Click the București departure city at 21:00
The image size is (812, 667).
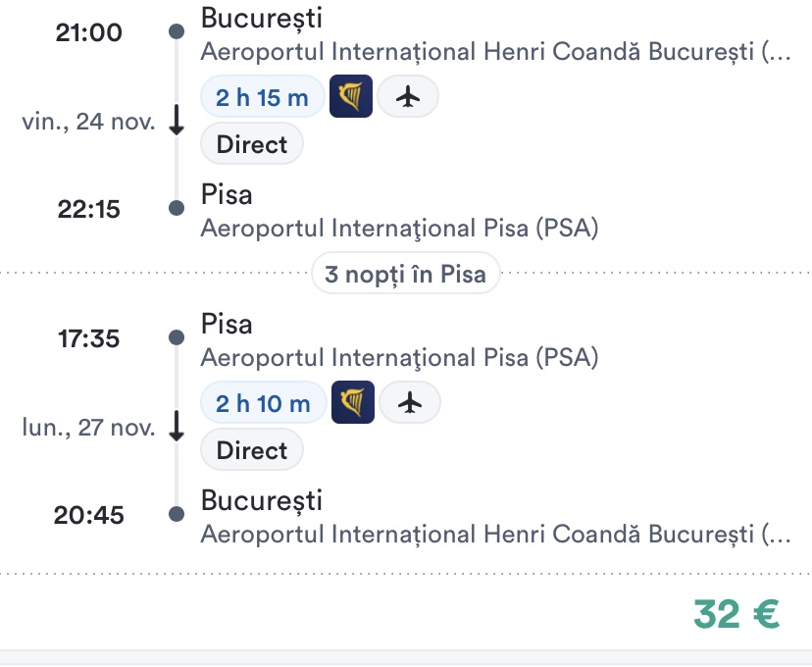pos(261,18)
